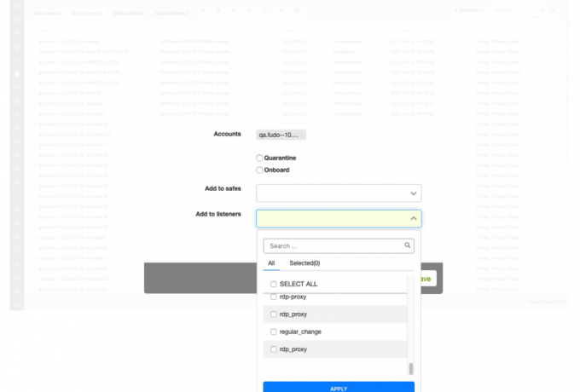Show the Selected(0) listeners list

click(304, 263)
